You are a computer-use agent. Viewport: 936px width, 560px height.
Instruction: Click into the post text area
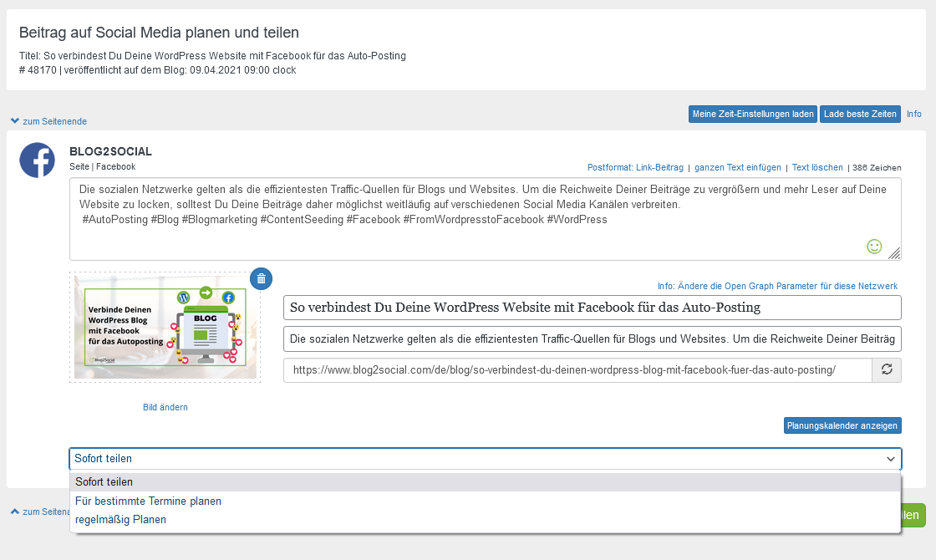click(x=486, y=219)
